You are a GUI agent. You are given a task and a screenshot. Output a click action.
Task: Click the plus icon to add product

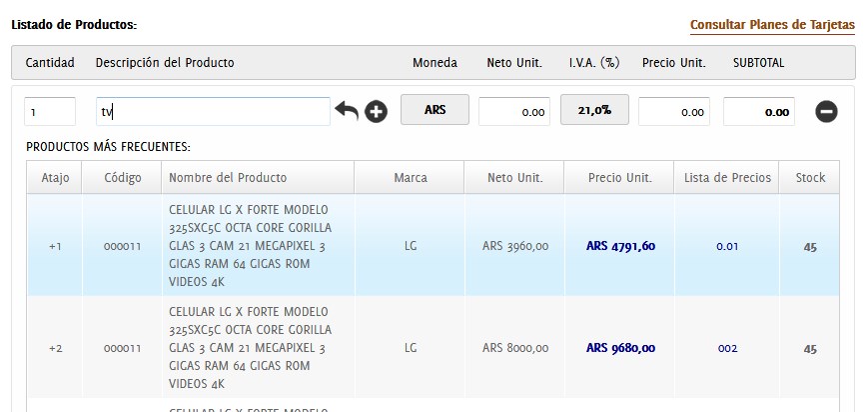(376, 111)
